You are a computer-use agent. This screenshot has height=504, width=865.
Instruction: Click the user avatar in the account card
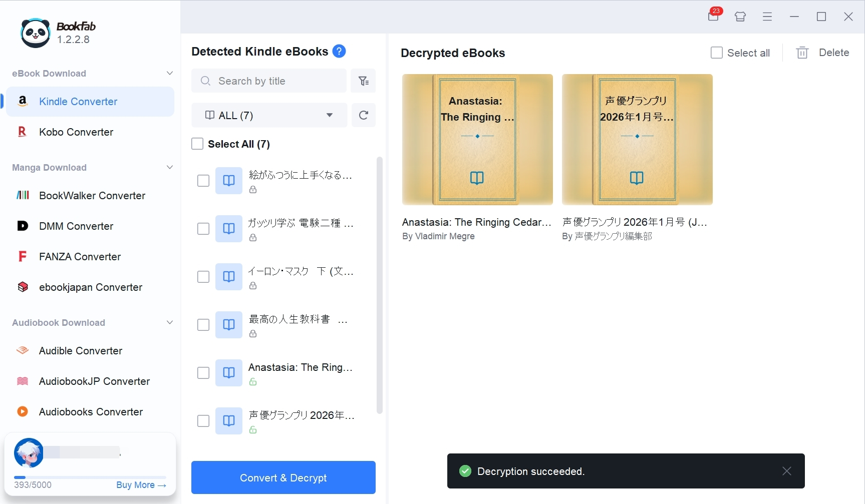(29, 452)
